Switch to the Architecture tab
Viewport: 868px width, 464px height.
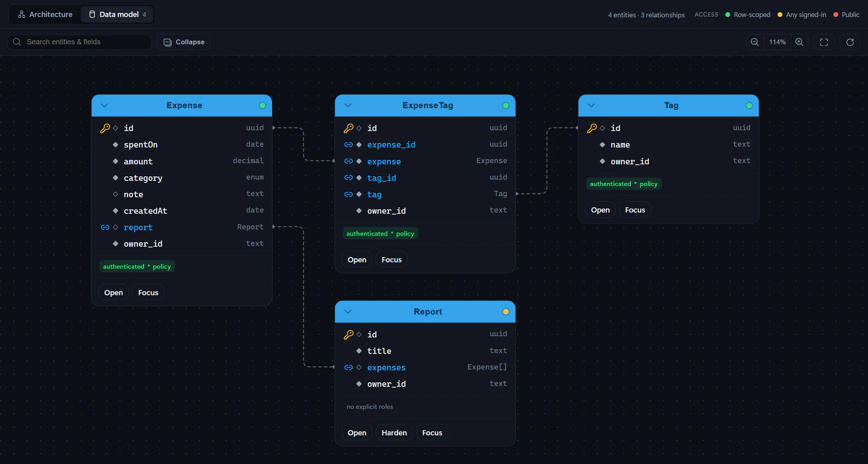point(45,15)
